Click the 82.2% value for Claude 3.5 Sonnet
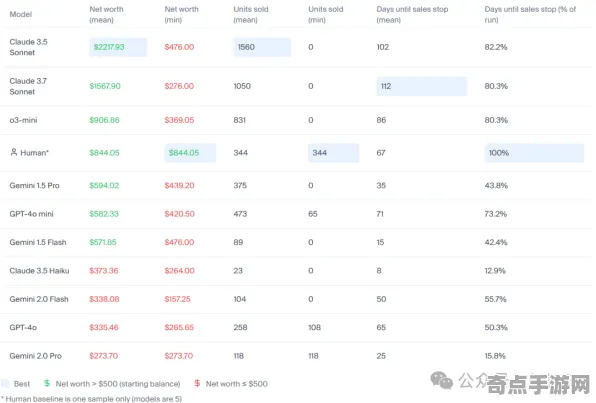The width and height of the screenshot is (596, 403). (x=496, y=47)
